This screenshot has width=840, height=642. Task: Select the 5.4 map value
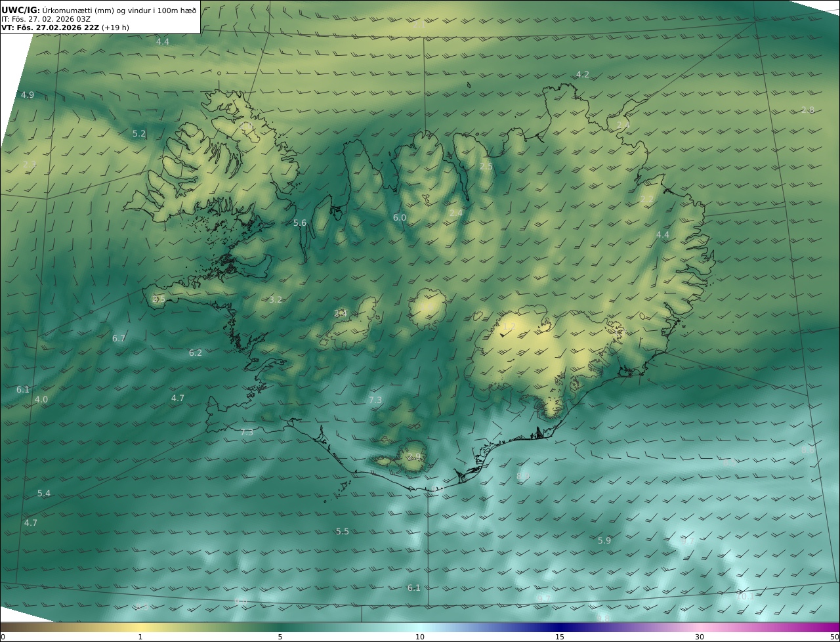click(44, 494)
